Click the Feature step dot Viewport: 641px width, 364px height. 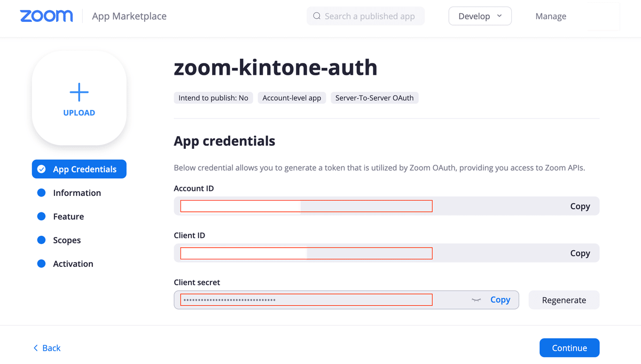42,216
